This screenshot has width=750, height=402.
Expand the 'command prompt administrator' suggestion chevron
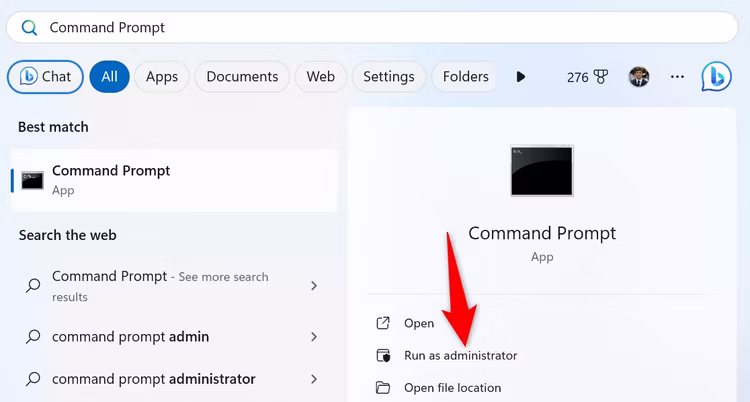(314, 379)
